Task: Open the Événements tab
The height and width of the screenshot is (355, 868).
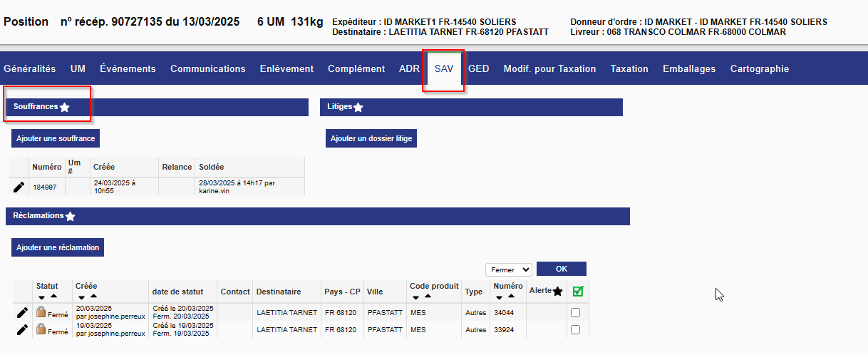Action: click(x=128, y=69)
